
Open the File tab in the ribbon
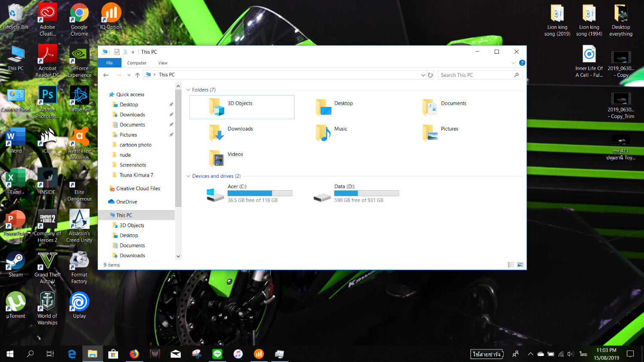[x=109, y=63]
